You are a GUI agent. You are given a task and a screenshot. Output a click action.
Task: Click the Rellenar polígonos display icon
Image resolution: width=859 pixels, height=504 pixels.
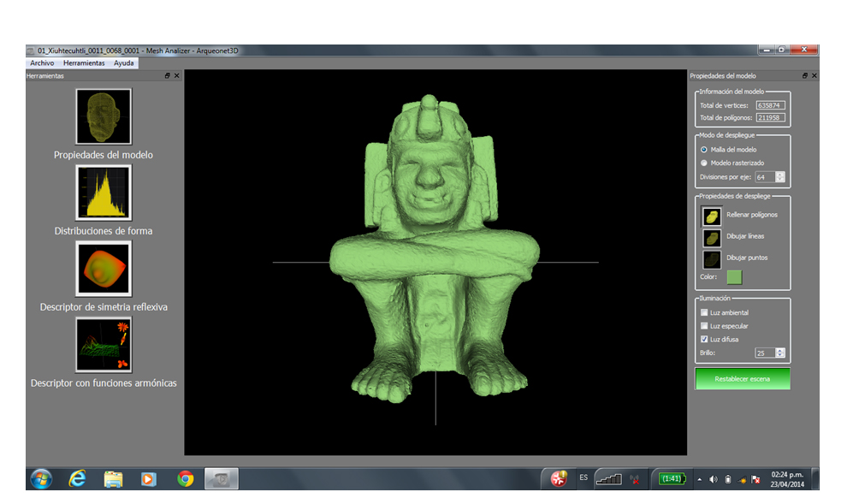pos(712,215)
